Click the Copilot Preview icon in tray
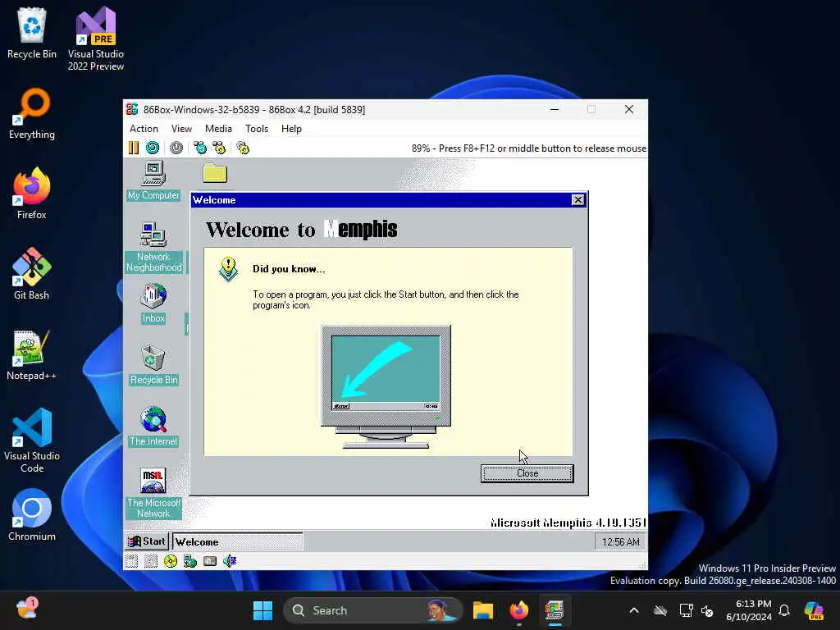 coord(814,610)
